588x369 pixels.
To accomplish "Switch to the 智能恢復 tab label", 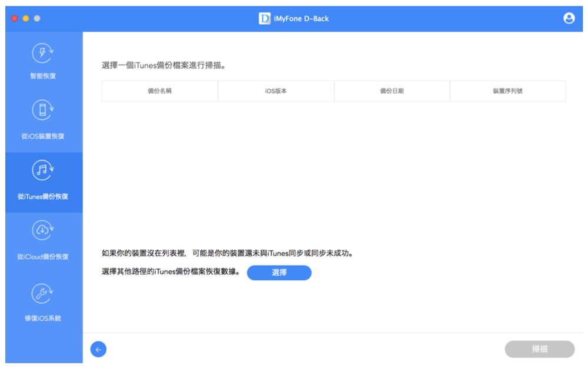I will point(43,76).
